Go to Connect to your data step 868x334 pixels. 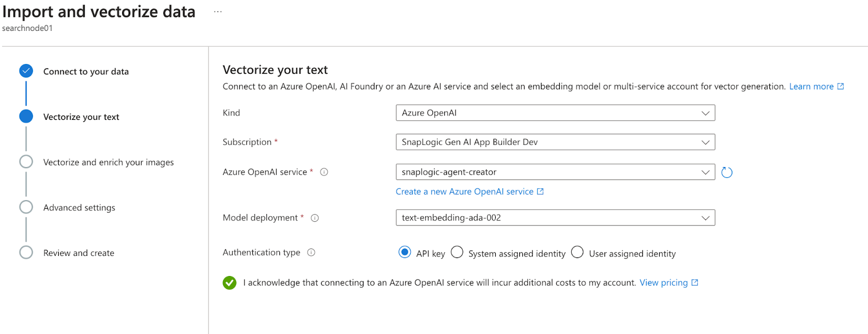(86, 72)
